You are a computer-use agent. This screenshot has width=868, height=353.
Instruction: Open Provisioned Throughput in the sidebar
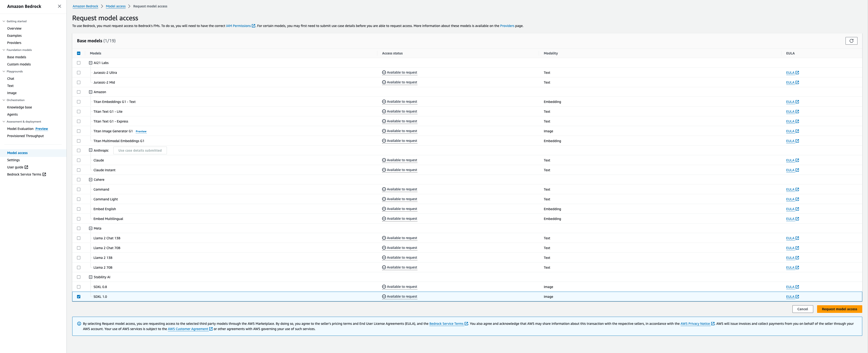click(x=25, y=136)
